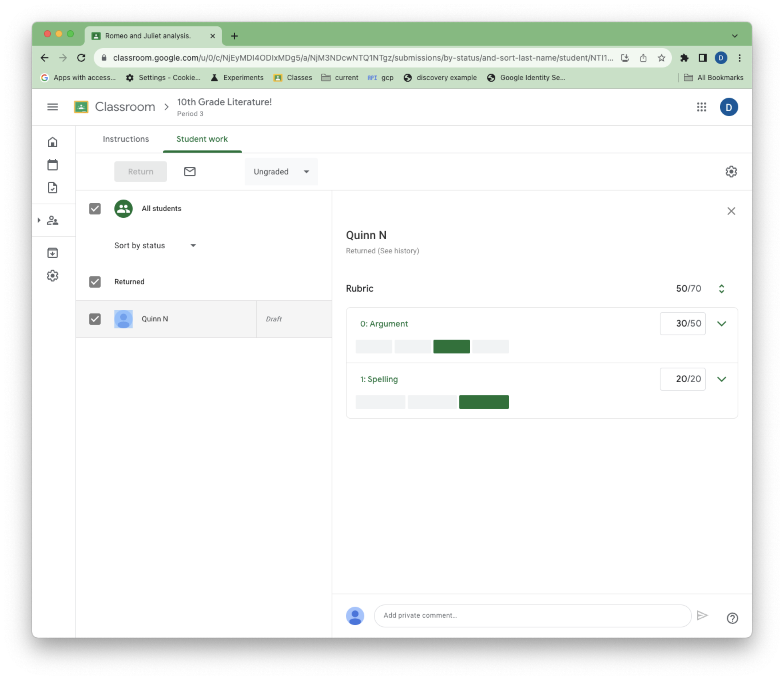
Task: Click the settings gear icon in sidebar
Action: point(53,275)
